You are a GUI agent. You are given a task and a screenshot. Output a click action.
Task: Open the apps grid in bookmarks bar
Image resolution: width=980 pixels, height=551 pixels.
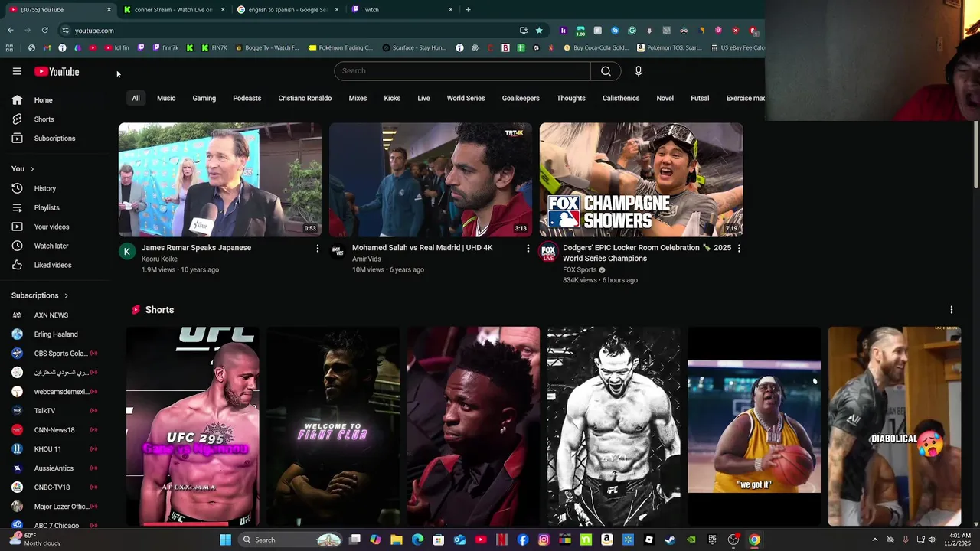tap(9, 47)
